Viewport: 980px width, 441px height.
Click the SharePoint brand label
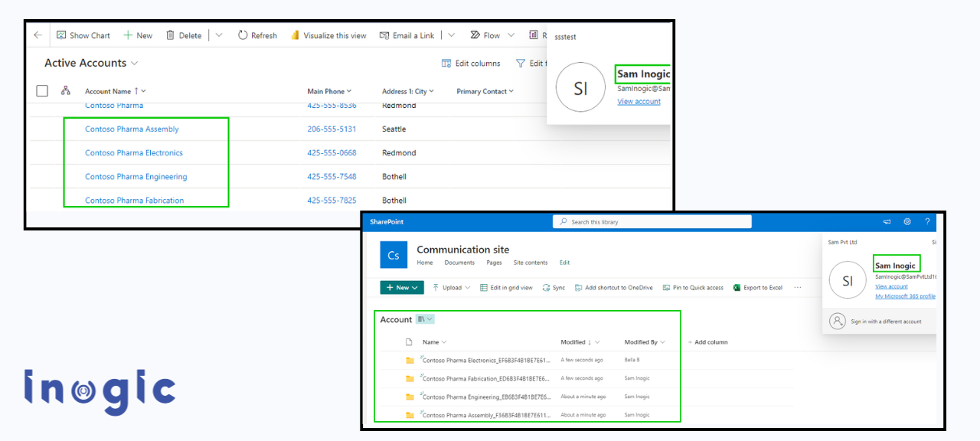pos(387,222)
